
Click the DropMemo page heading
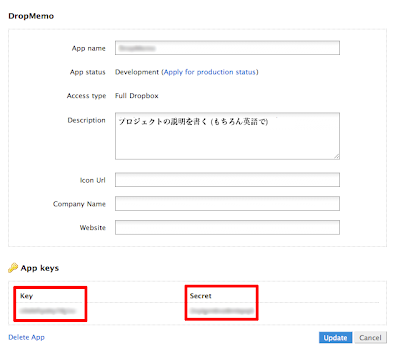31,16
